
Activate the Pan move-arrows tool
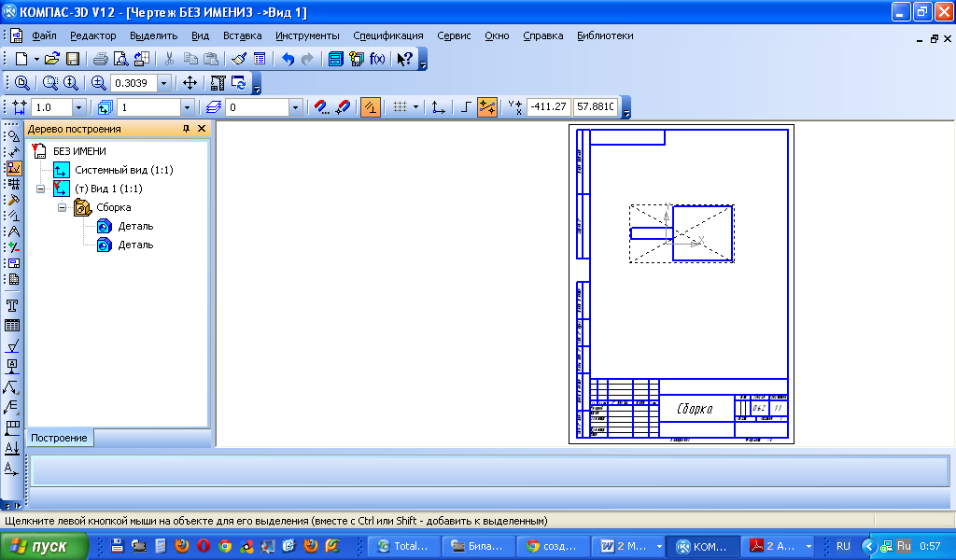(190, 83)
